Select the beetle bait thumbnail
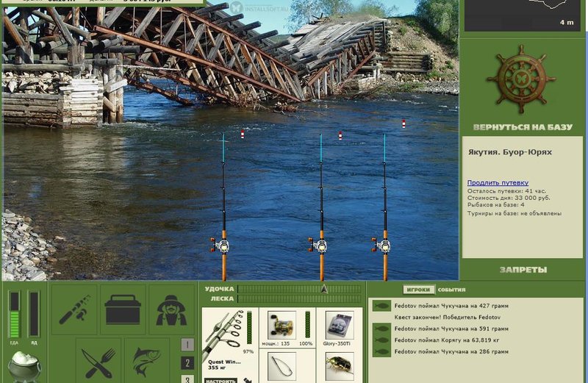Viewport: 588px width, 383px height. pyautogui.click(x=340, y=366)
